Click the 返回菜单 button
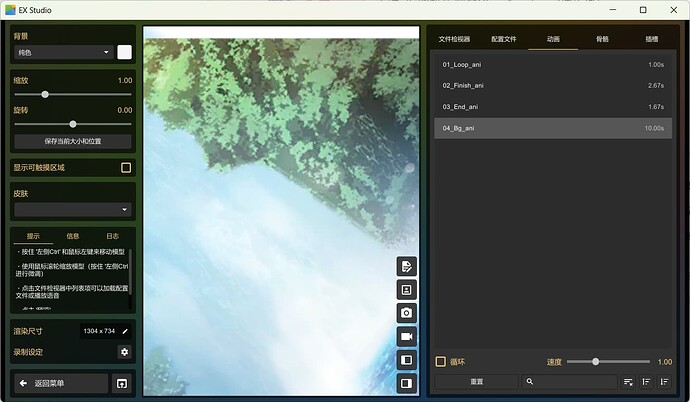Screen dimensions: 690x402 click(61, 384)
